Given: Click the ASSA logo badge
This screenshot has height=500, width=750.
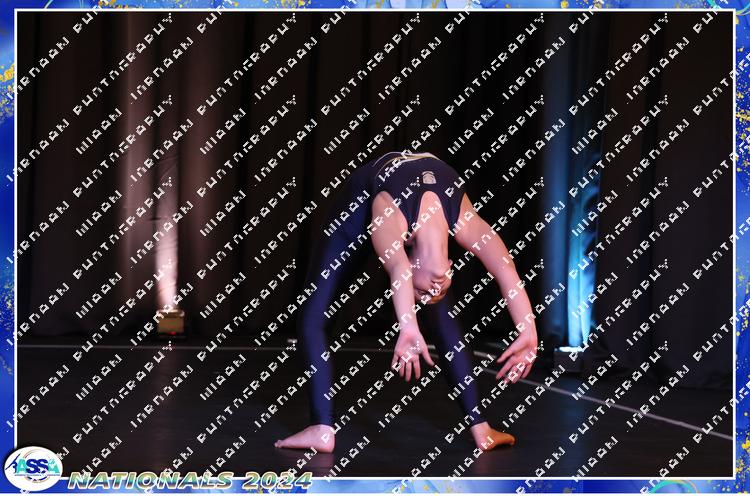Looking at the screenshot, I should 33,468.
